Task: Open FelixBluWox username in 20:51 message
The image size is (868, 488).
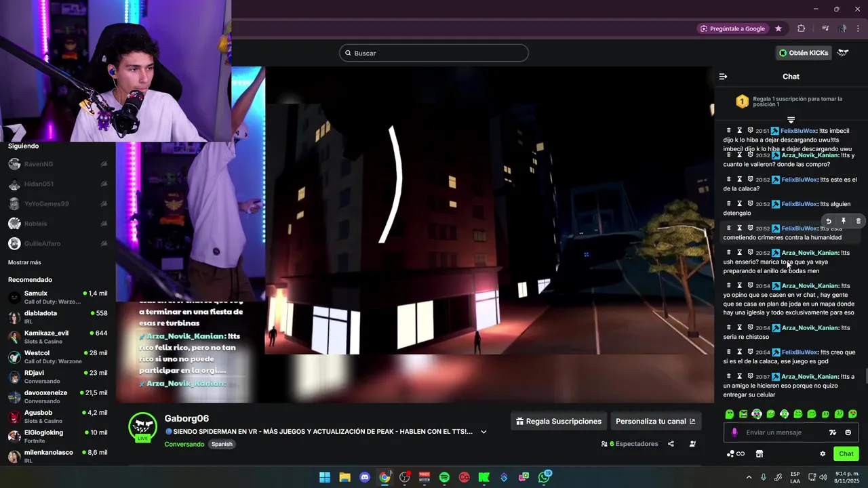Action: [798, 131]
